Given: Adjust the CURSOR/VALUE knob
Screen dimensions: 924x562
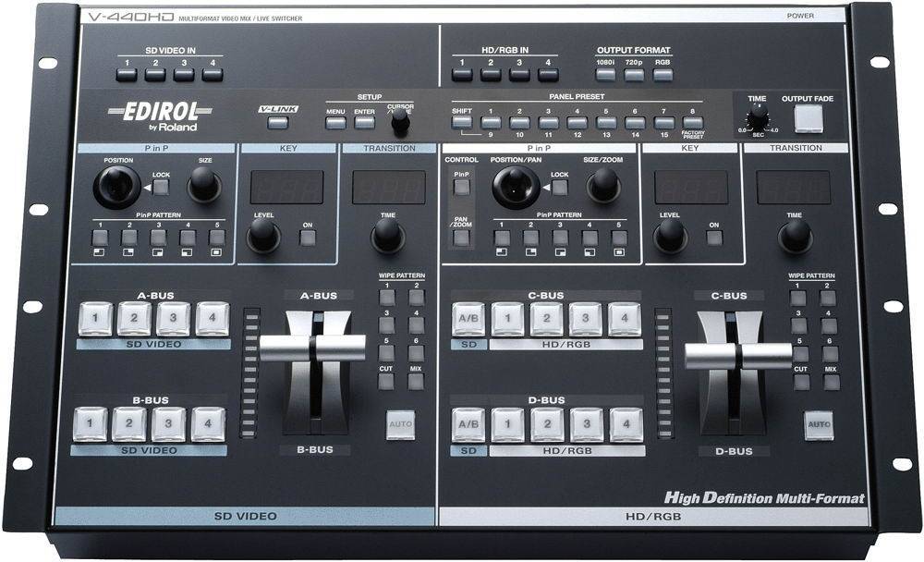Looking at the screenshot, I should [x=400, y=120].
